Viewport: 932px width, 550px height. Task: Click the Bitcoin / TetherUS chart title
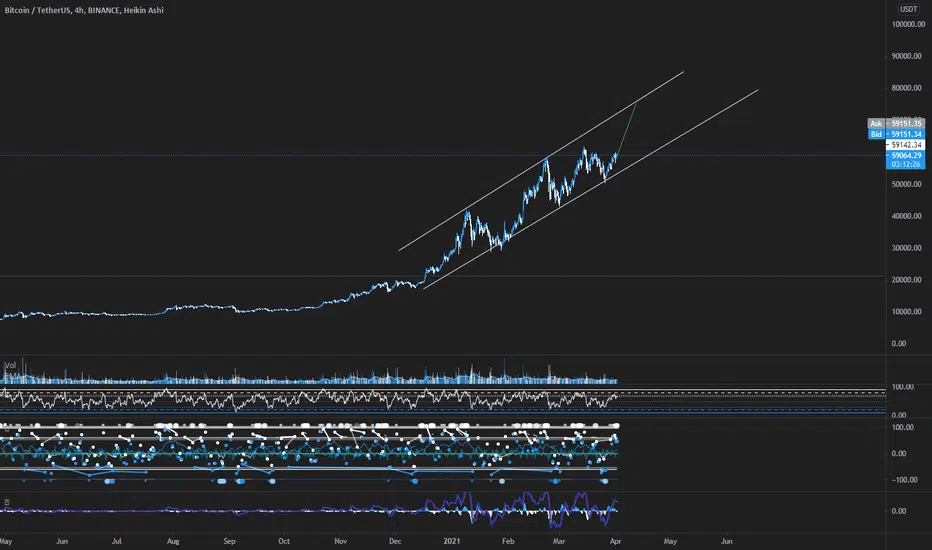(84, 10)
